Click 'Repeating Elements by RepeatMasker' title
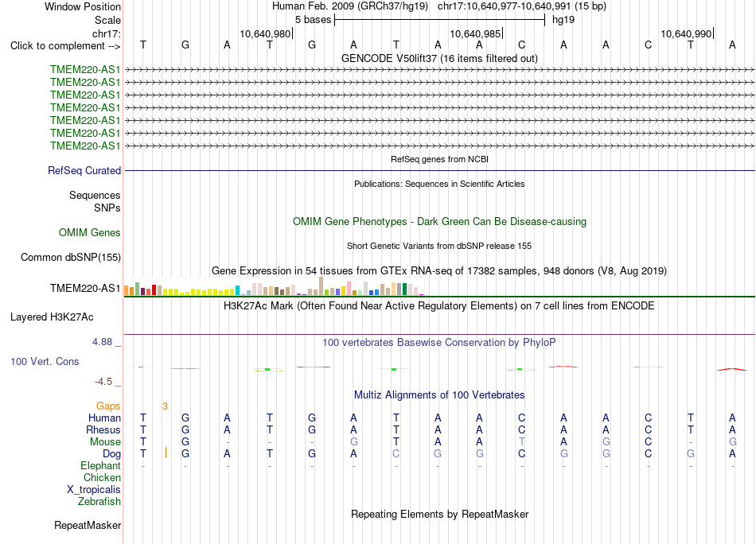 (439, 514)
